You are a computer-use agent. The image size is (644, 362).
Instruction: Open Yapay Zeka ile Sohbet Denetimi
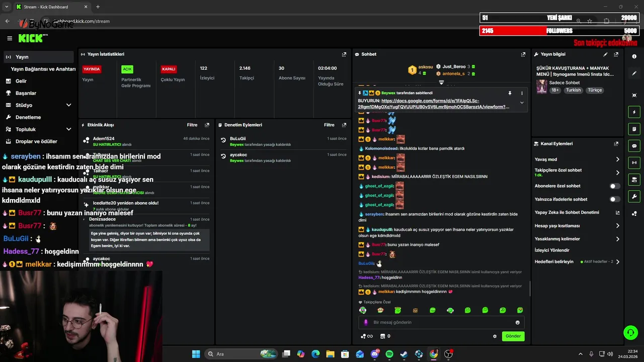(577, 213)
